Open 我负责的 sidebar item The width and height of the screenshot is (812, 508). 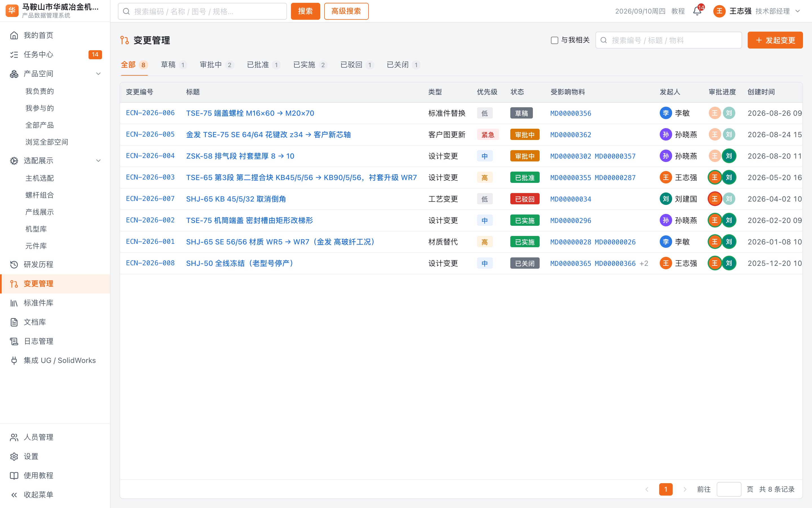click(x=39, y=91)
